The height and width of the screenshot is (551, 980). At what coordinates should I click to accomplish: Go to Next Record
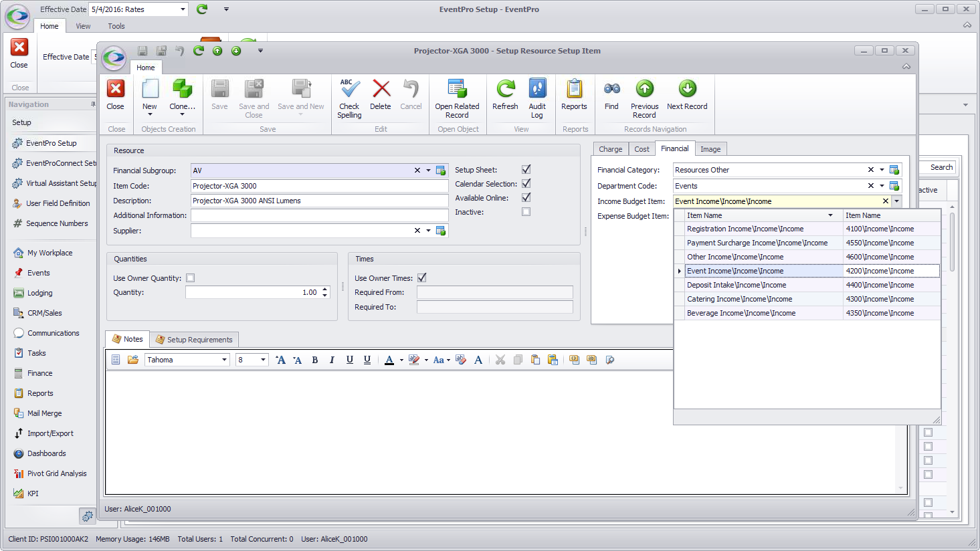(687, 94)
